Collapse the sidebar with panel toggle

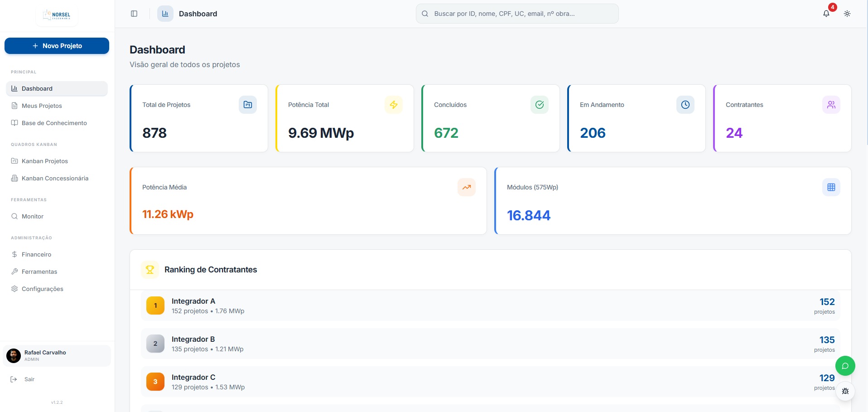134,14
